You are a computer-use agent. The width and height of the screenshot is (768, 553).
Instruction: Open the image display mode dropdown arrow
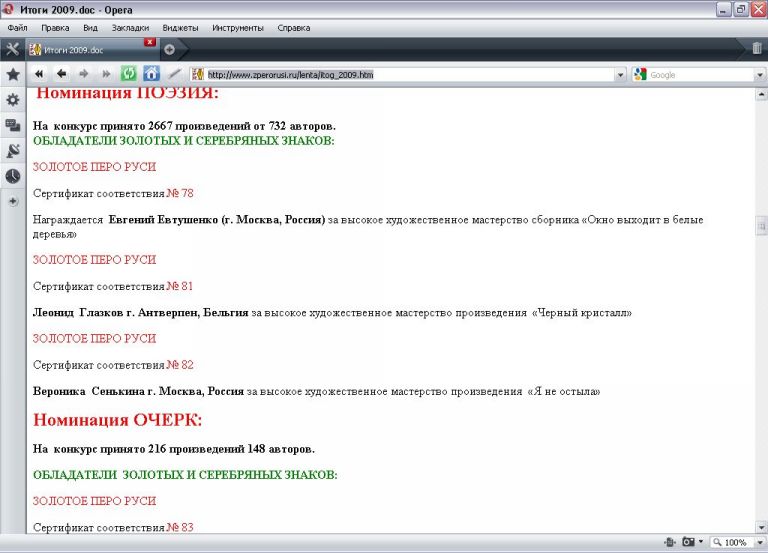click(701, 542)
